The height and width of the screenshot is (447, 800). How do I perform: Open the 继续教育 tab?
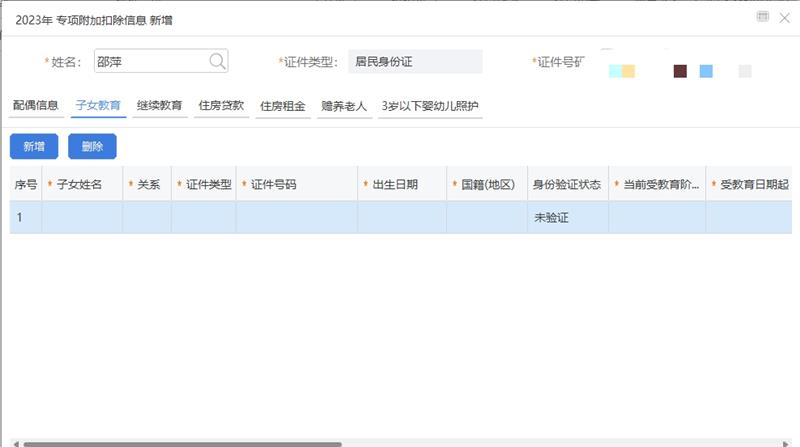160,105
